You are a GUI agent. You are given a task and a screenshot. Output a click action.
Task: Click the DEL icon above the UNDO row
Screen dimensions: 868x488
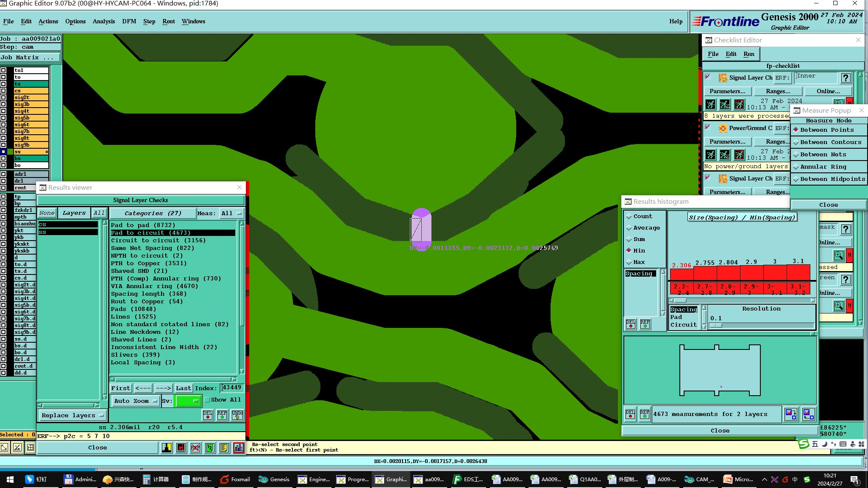(208, 415)
